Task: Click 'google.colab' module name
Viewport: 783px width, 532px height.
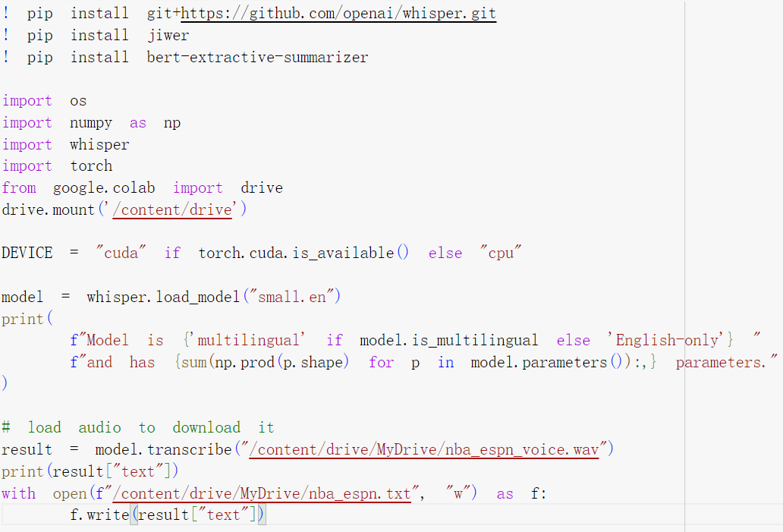Action: point(104,187)
